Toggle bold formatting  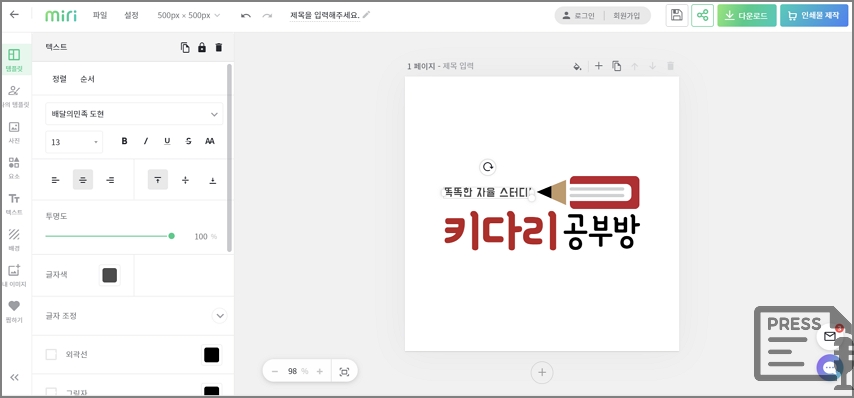point(124,141)
